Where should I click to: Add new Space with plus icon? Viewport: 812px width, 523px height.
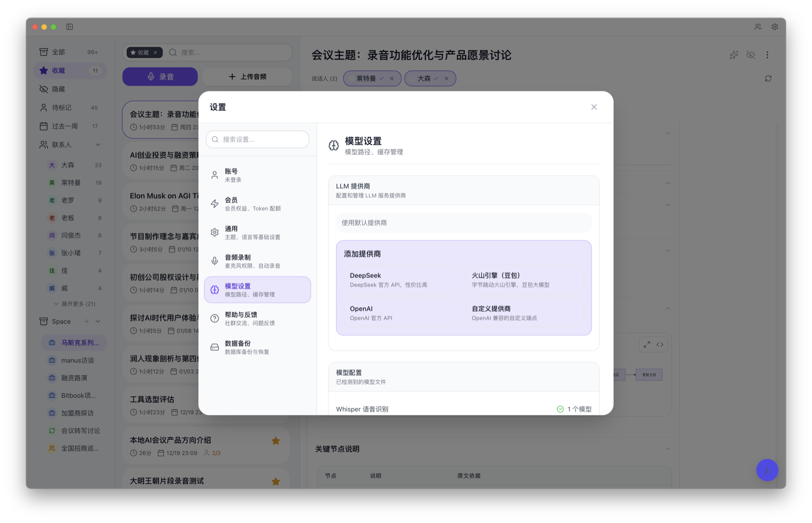point(87,321)
